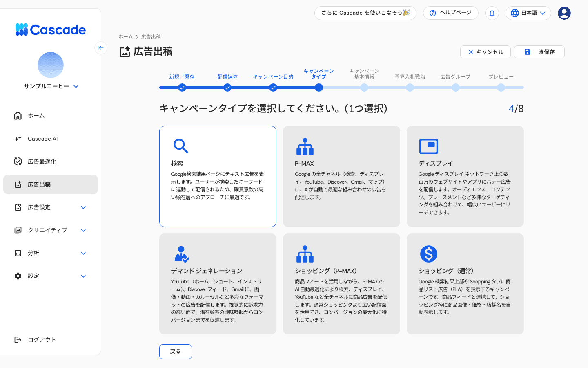Select the ショッピング（通常）card
588x368 pixels.
pos(465,284)
